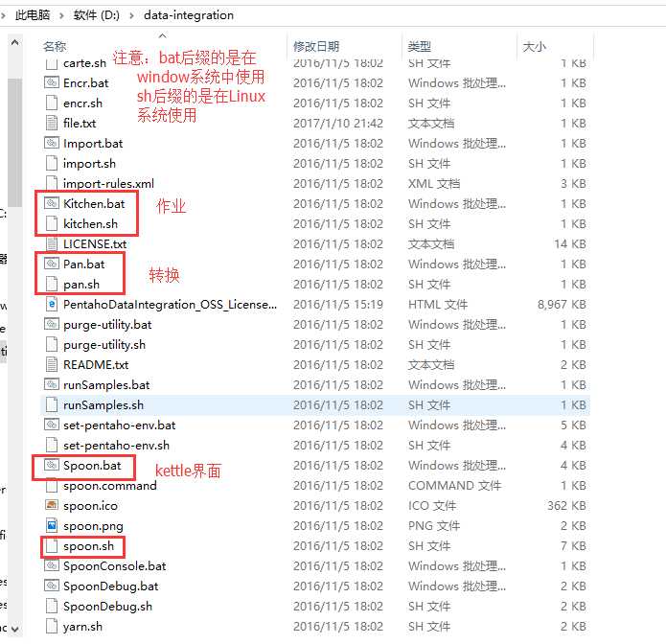This screenshot has width=666, height=644.
Task: Click navigation pane scroll up arrow
Action: (x=15, y=42)
